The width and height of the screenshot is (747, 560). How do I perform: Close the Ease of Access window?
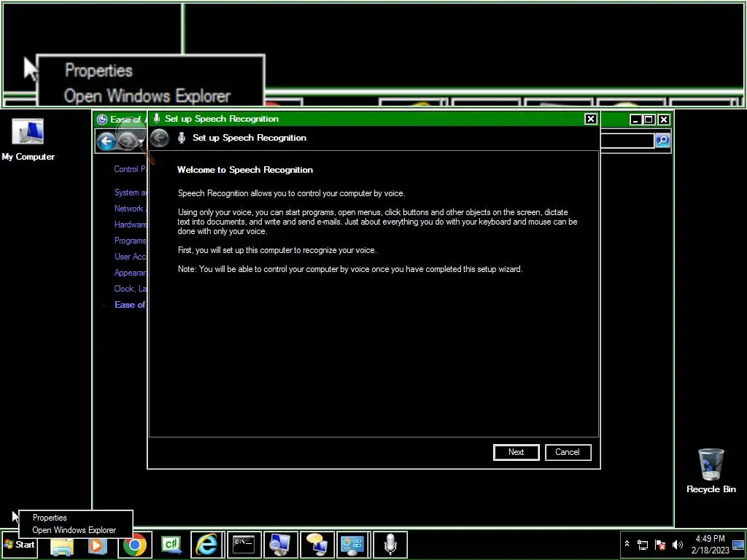664,120
